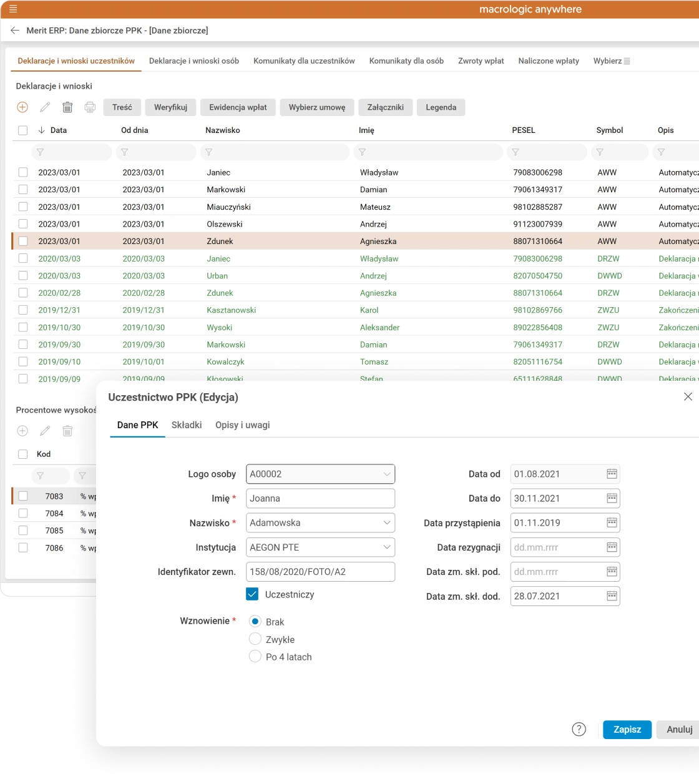
Task: Click the printer icon in the declarations toolbar
Action: (90, 107)
